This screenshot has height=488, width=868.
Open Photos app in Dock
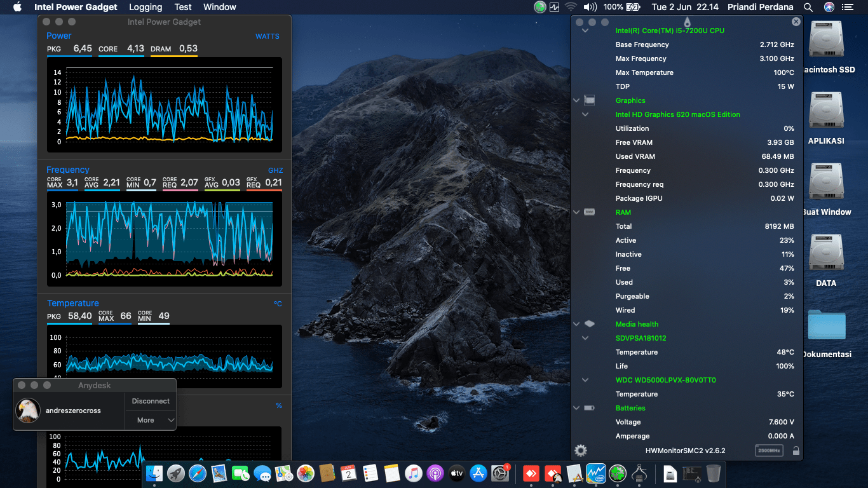pos(306,473)
